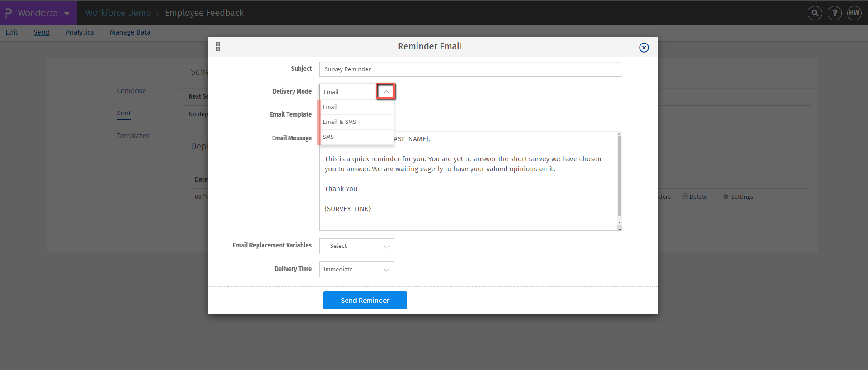Open the Manage Data tab
Screen dimensions: 868x370
tap(130, 32)
